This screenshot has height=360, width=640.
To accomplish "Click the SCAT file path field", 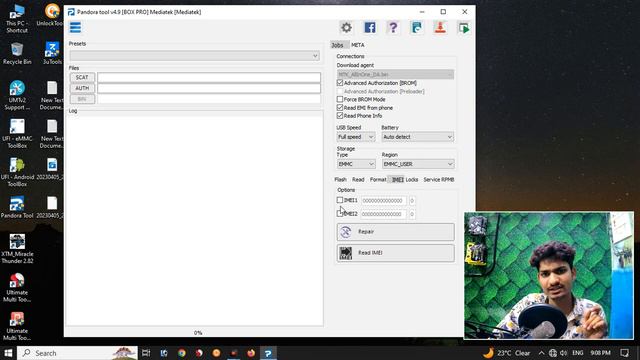I will (x=209, y=78).
